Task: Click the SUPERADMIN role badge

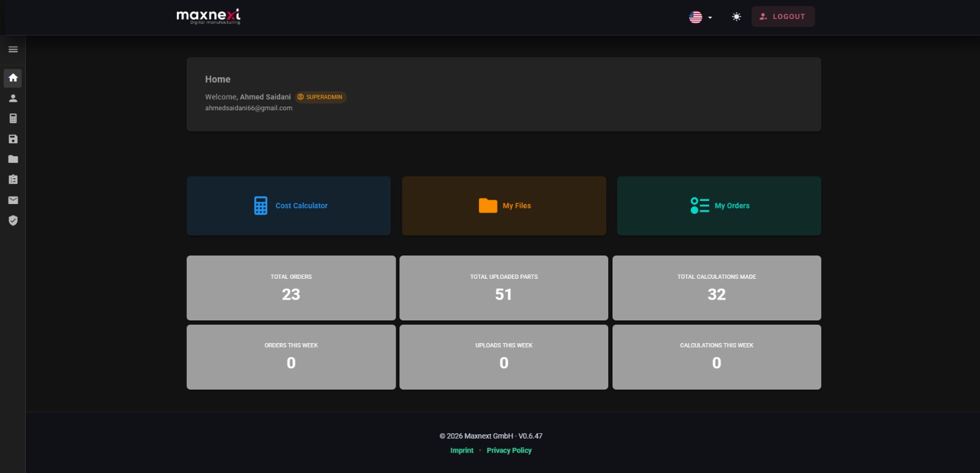Action: click(x=321, y=97)
